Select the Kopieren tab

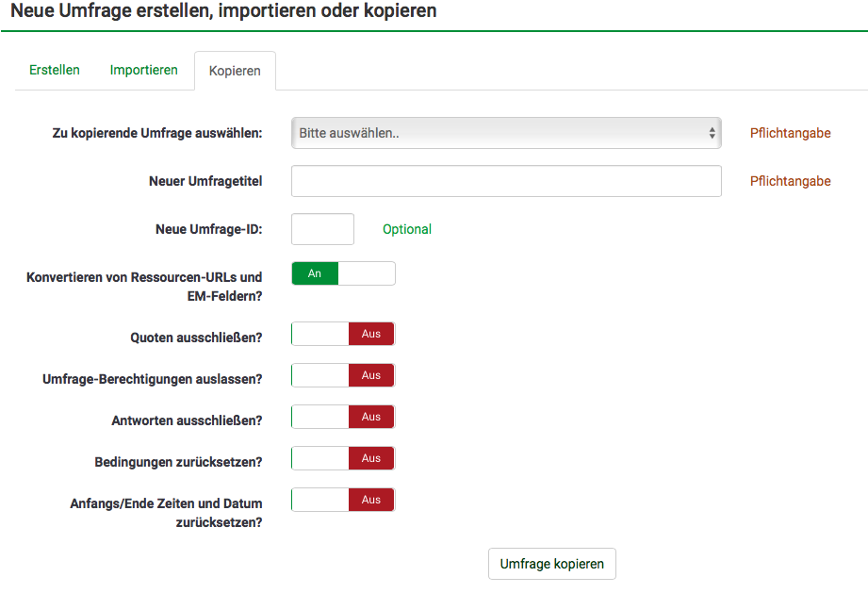235,71
